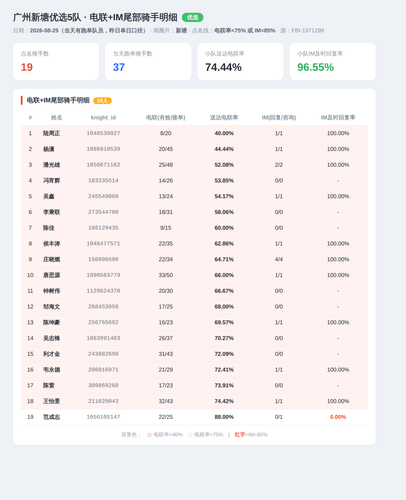Click knight id 309869260
Screen dimensions: 406x500
coord(103,385)
